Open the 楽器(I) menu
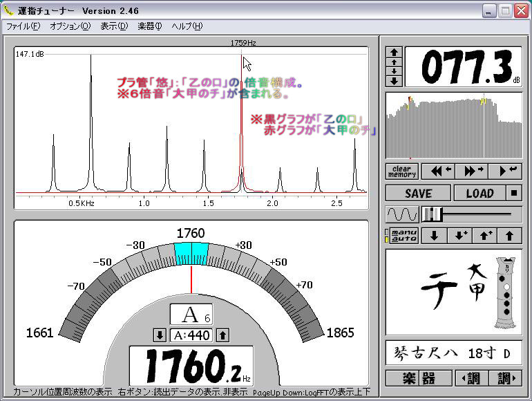Viewport: 532px width, 401px height. tap(150, 26)
